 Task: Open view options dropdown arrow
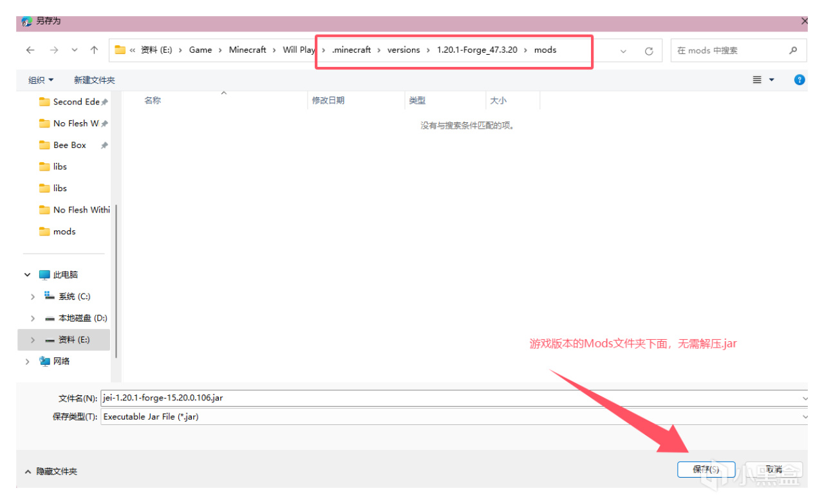772,80
